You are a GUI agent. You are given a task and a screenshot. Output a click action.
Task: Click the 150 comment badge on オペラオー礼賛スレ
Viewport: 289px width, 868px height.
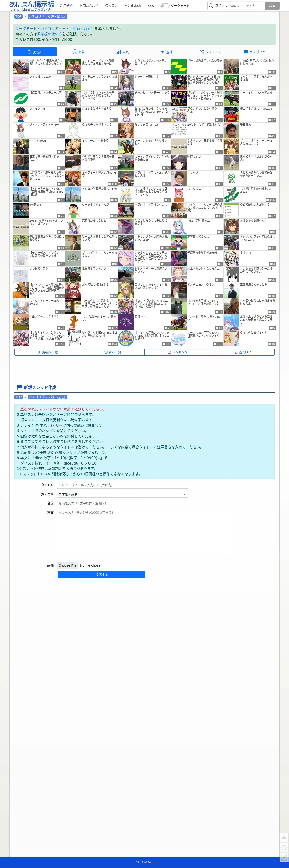(x=113, y=184)
